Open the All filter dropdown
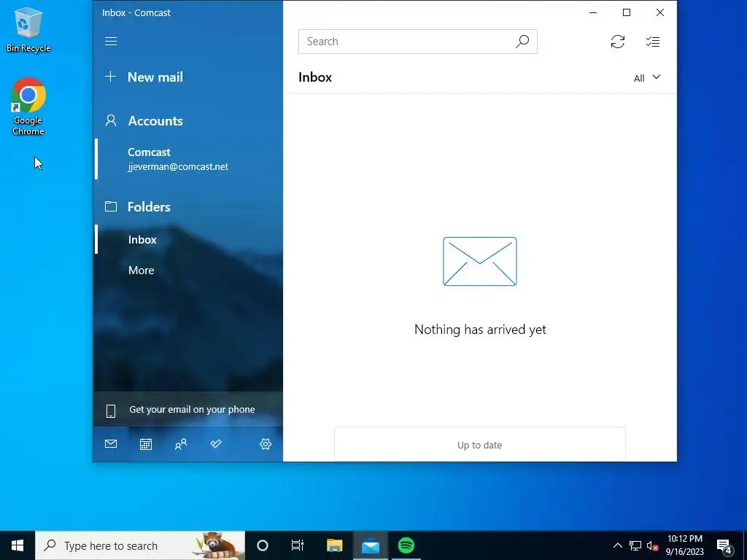747x560 pixels. [647, 77]
